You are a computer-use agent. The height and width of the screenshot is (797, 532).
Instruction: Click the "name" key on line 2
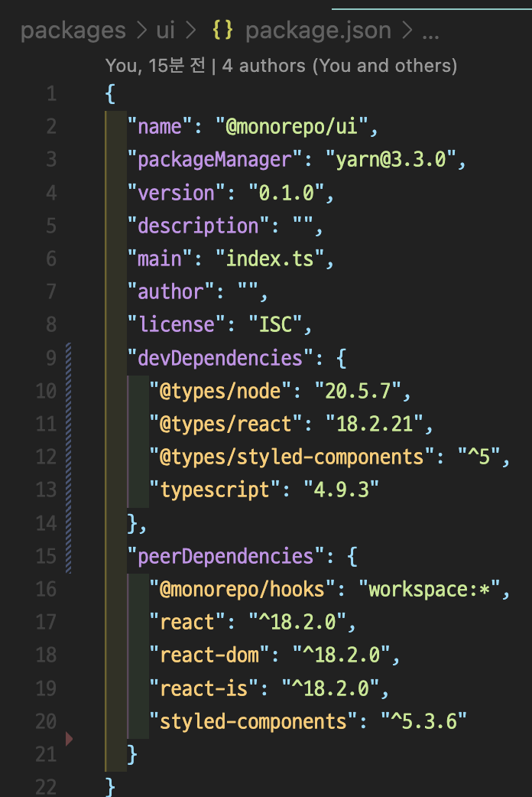[x=160, y=126]
